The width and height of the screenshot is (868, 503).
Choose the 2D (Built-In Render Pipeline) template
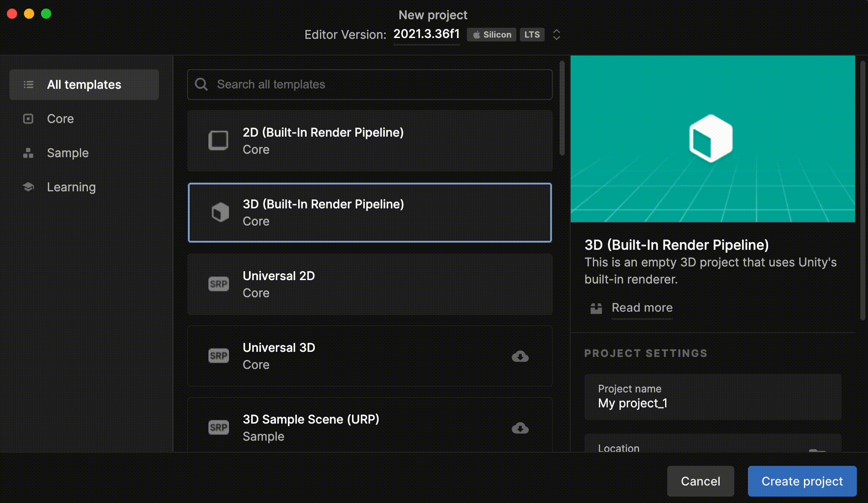tap(370, 141)
